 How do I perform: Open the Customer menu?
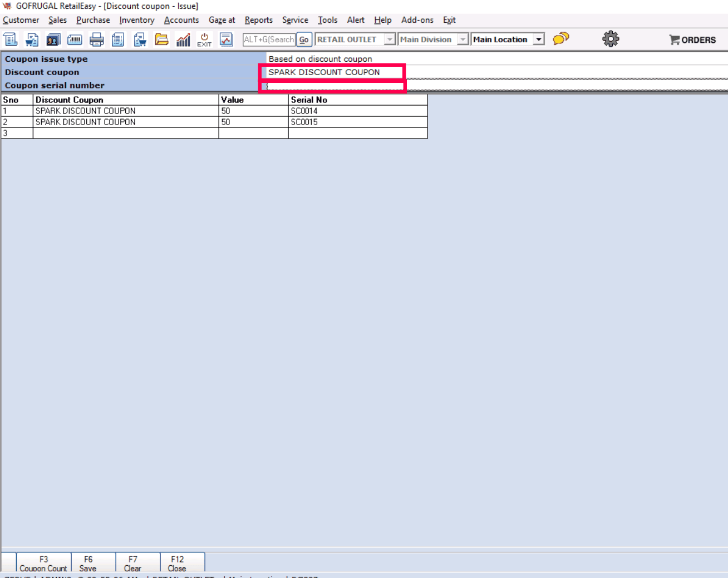pos(21,20)
